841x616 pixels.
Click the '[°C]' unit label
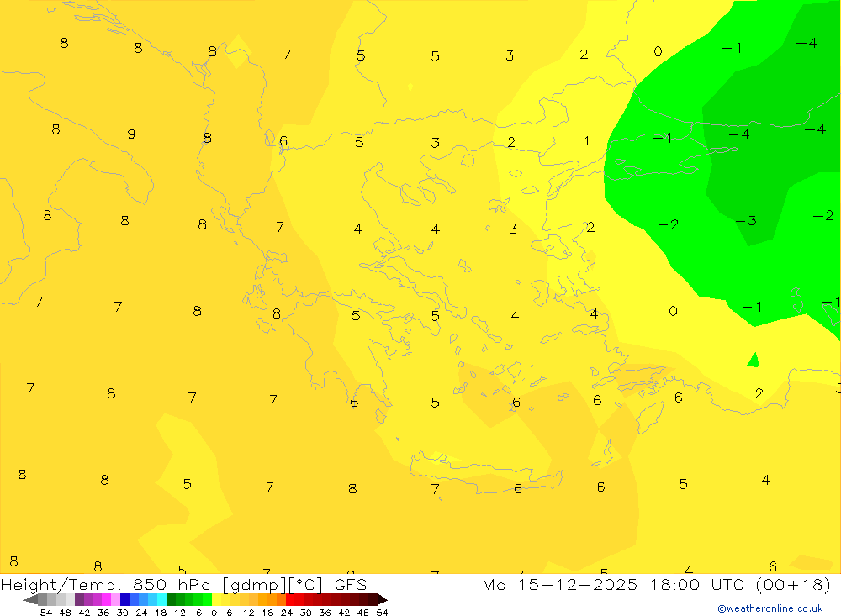[x=305, y=585]
